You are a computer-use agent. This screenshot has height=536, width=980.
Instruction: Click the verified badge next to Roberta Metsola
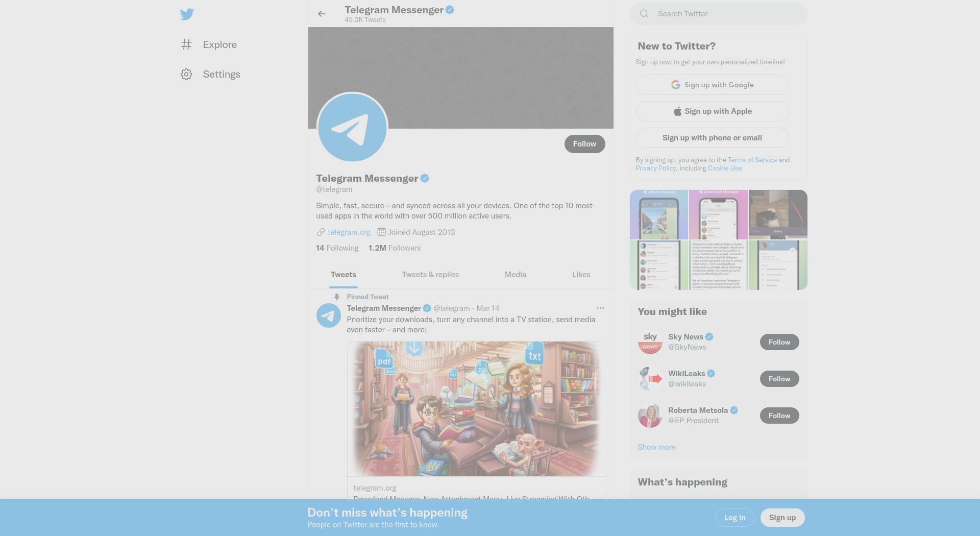(734, 410)
